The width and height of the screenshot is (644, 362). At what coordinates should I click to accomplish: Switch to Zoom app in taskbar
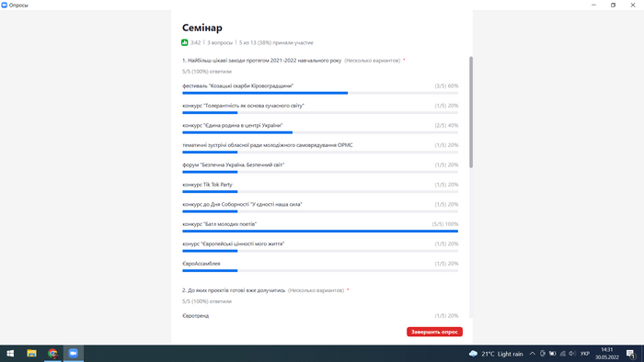74,353
